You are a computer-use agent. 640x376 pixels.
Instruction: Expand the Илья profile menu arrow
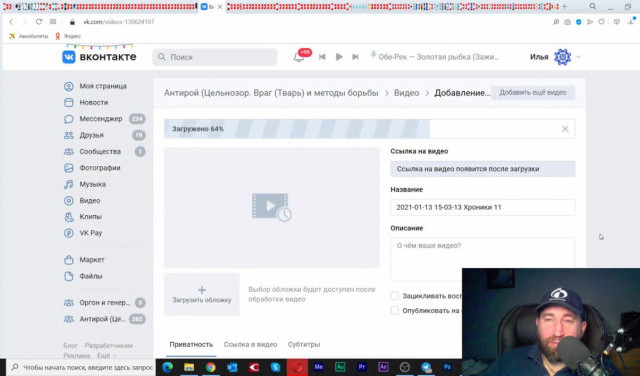click(x=578, y=57)
